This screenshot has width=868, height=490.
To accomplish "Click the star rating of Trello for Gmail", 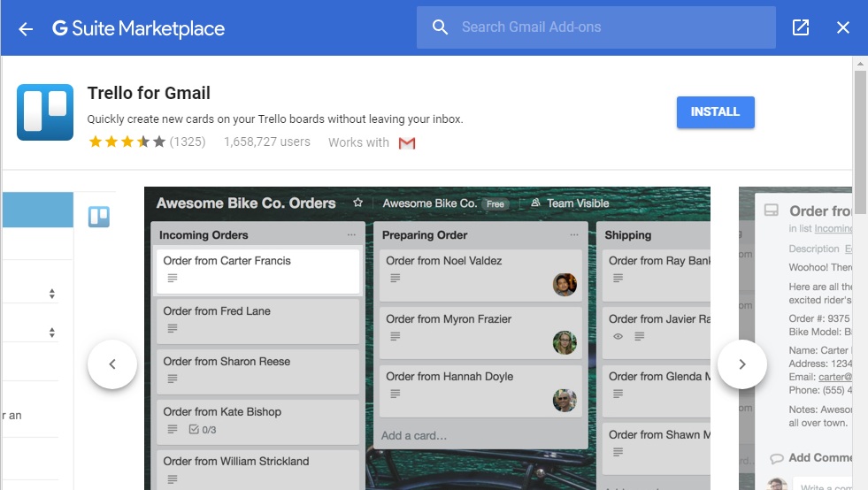I will (127, 142).
